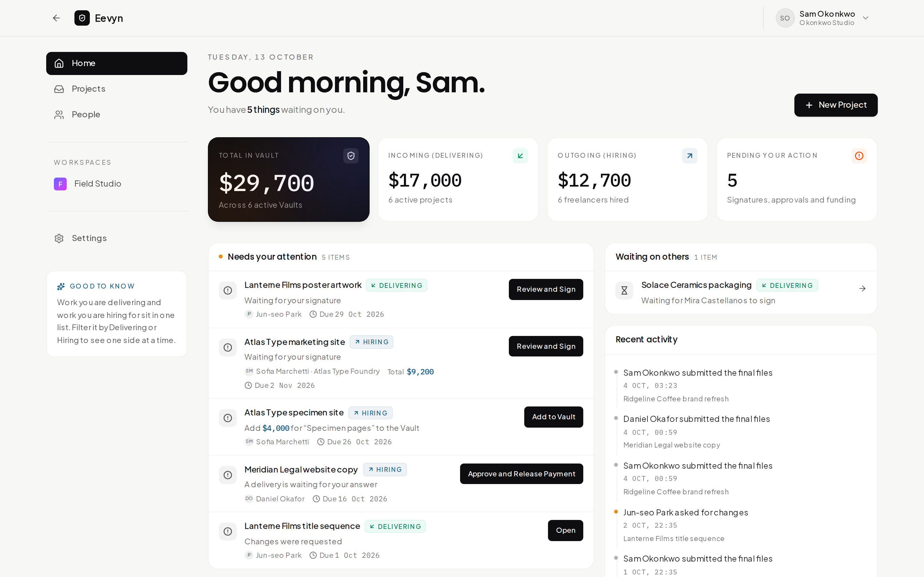924x577 pixels.
Task: Click Review and Sign for Lanterne Films poster
Action: [546, 289]
